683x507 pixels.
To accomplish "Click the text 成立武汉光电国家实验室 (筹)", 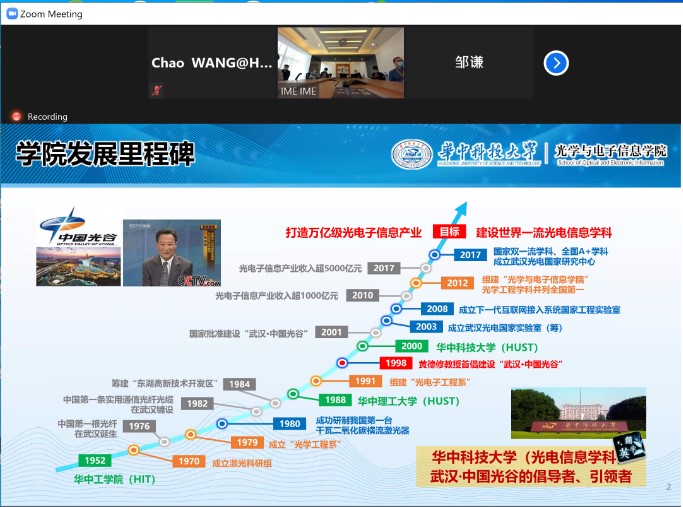I will [505, 328].
